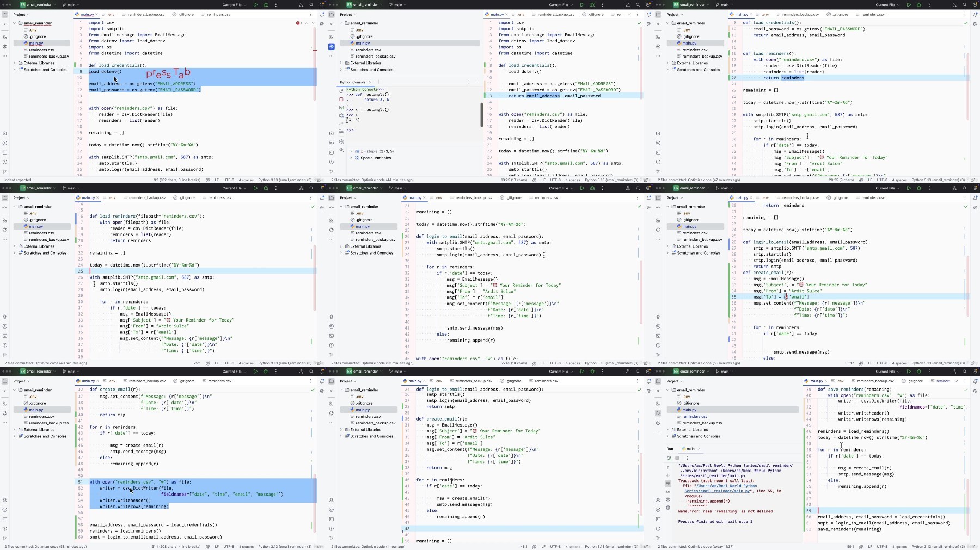Click the 'Indent expected' status bar message
980x550 pixels.
click(18, 180)
